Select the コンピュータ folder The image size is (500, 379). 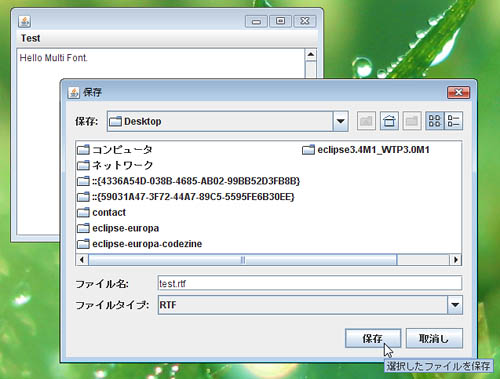pos(115,150)
